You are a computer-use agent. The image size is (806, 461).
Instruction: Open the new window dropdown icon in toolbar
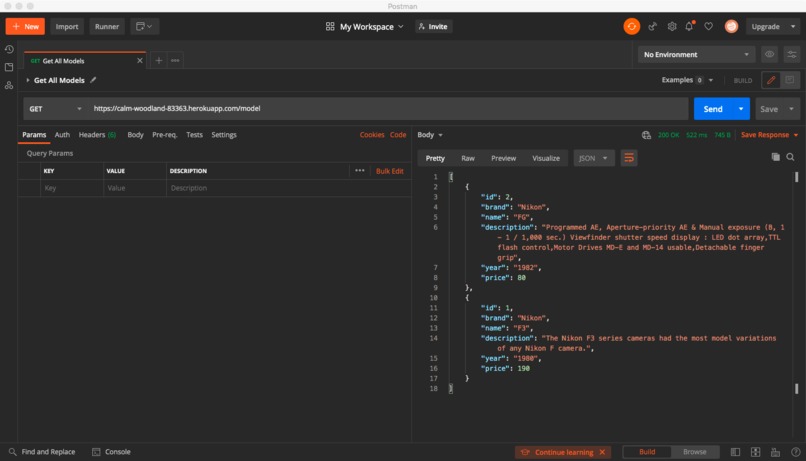tap(144, 26)
